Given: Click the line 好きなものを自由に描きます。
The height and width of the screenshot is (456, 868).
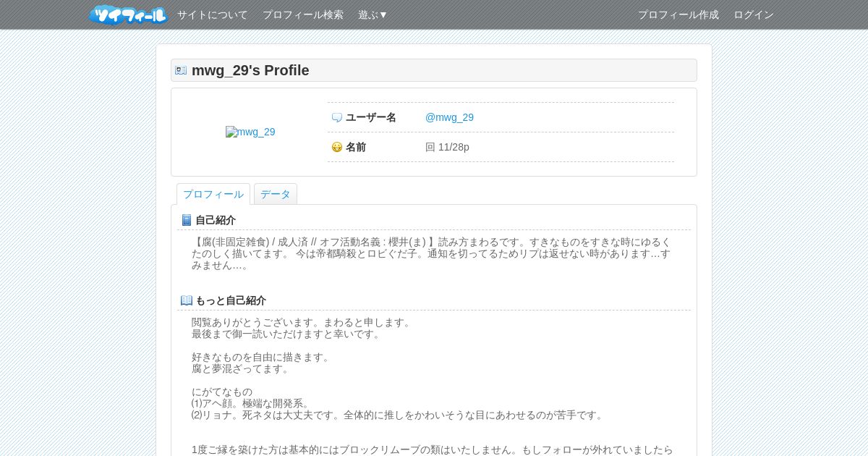Looking at the screenshot, I should (263, 357).
